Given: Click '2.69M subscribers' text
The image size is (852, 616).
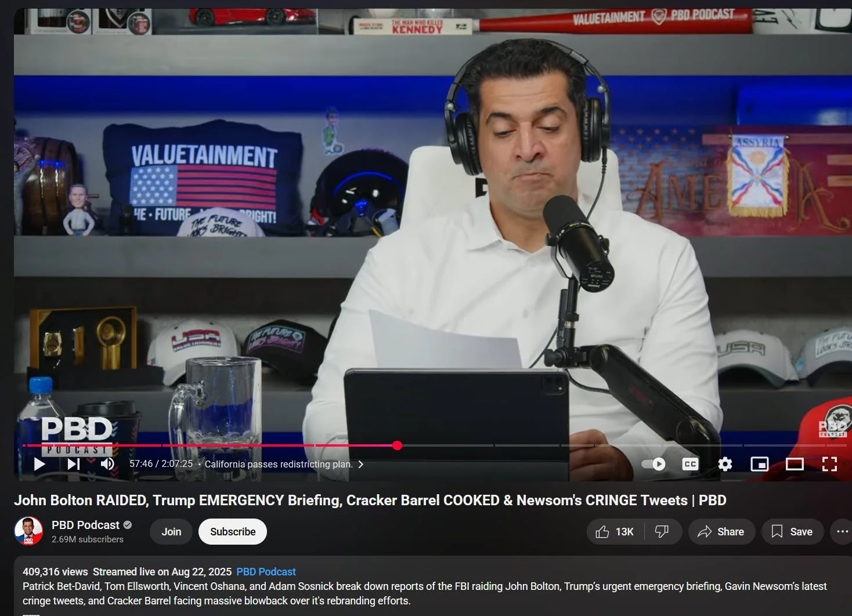Looking at the screenshot, I should (x=88, y=539).
